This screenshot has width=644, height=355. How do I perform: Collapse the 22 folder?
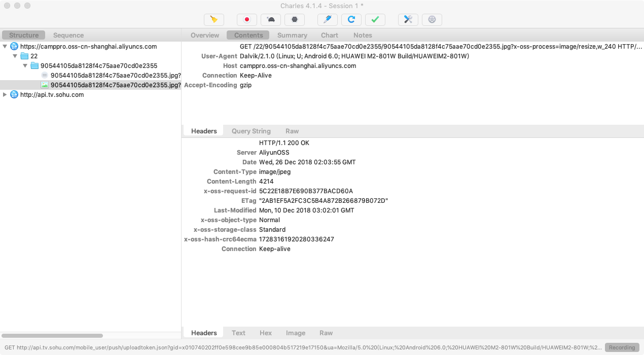pyautogui.click(x=15, y=56)
